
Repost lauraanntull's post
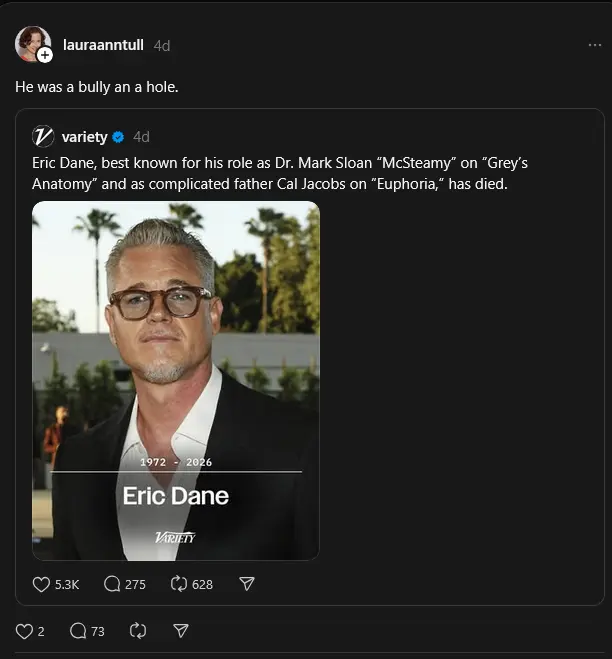click(x=138, y=631)
